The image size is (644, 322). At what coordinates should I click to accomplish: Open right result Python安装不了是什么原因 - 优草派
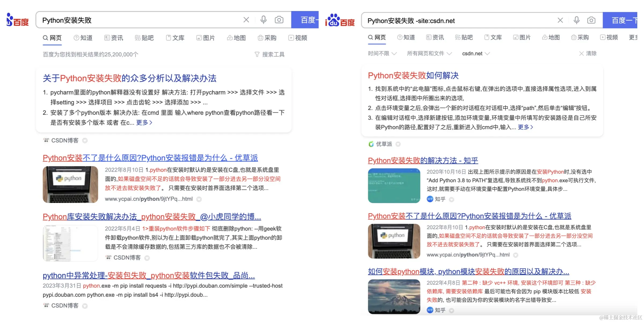tap(470, 216)
